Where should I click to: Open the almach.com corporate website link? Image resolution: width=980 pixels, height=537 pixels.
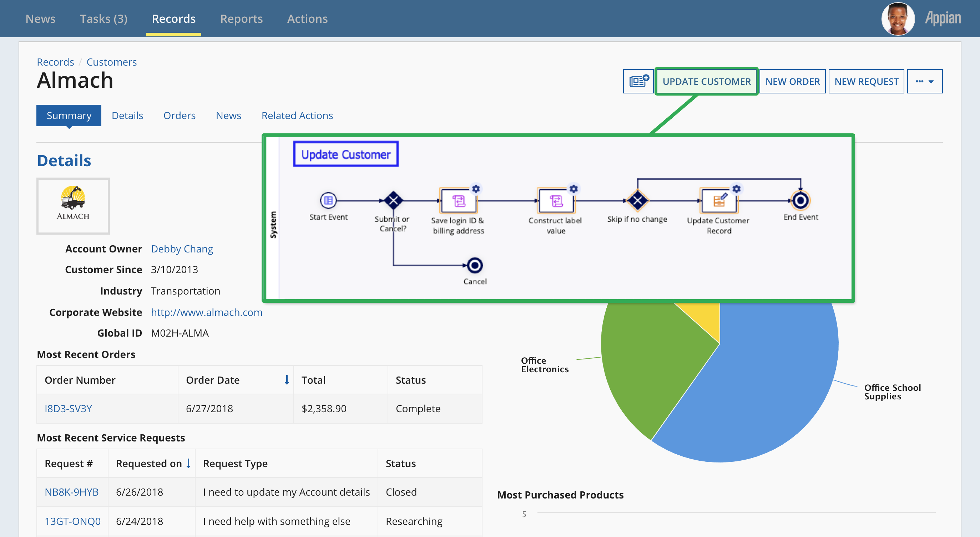[x=207, y=312]
